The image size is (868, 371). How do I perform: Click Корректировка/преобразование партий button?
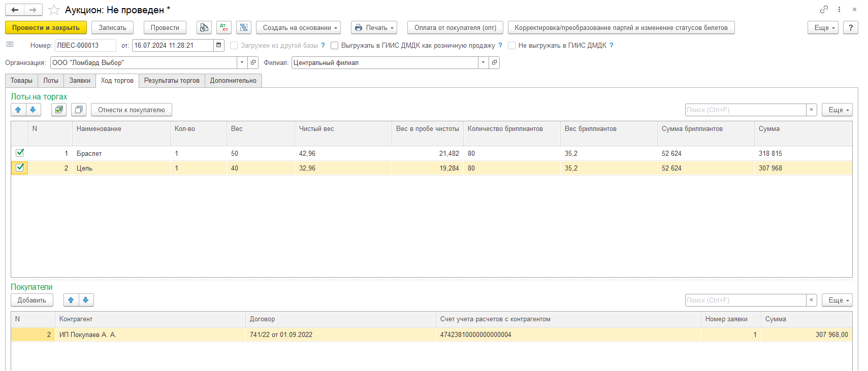pyautogui.click(x=621, y=27)
